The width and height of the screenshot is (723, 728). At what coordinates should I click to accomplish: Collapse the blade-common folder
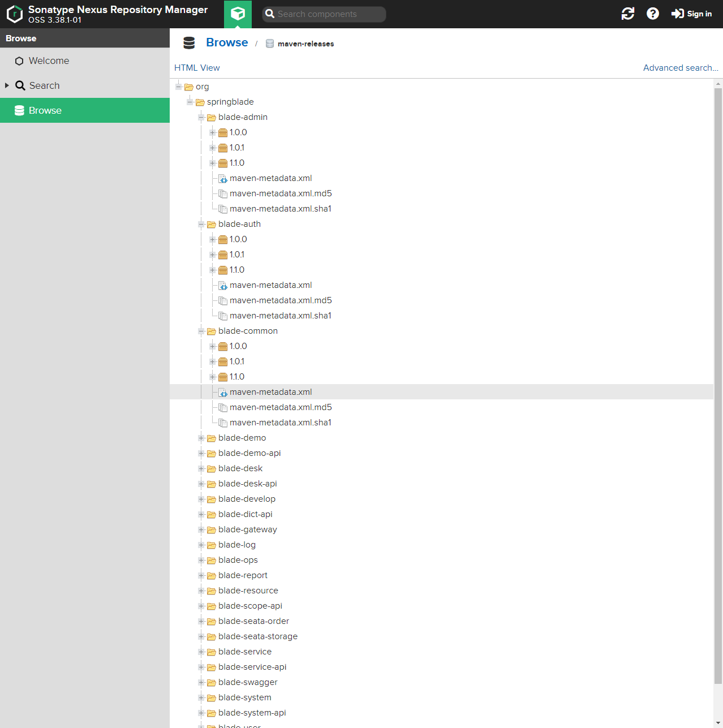point(201,331)
